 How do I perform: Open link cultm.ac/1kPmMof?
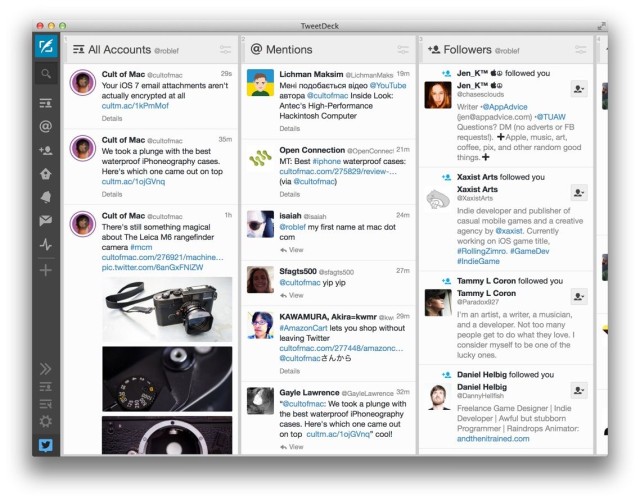(x=135, y=106)
